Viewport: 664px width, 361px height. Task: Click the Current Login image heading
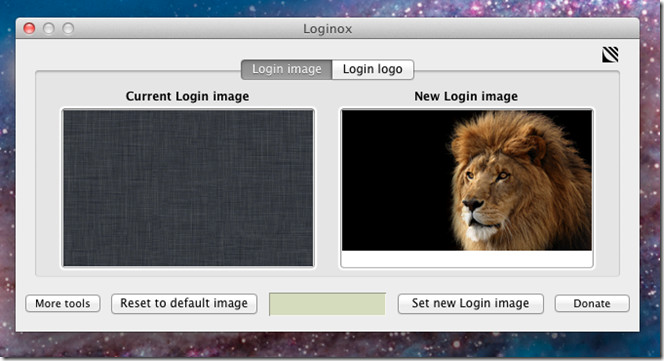188,96
